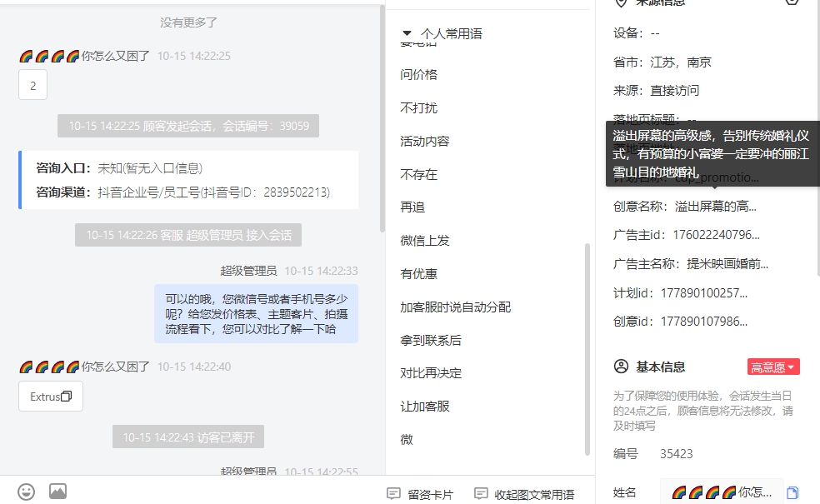The image size is (820, 504).
Task: Select the 不打扰 quick phrase
Action: 418,108
